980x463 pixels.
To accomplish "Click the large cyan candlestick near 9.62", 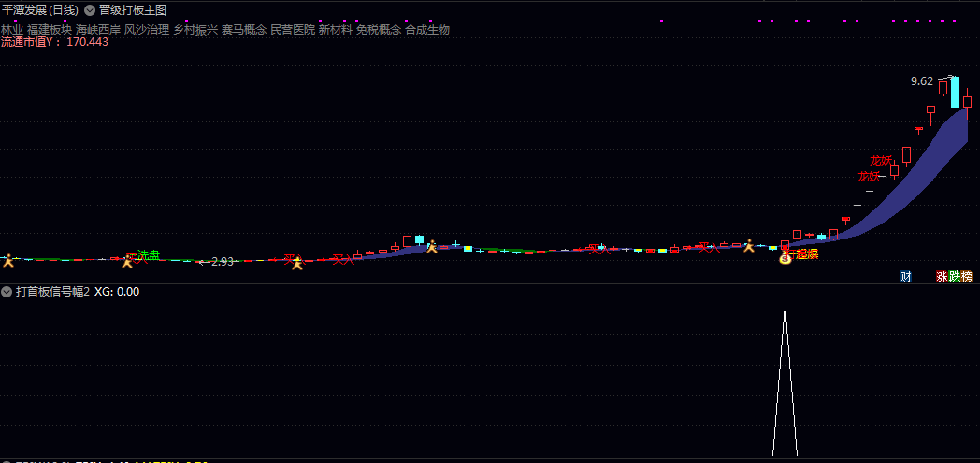I will click(x=955, y=92).
